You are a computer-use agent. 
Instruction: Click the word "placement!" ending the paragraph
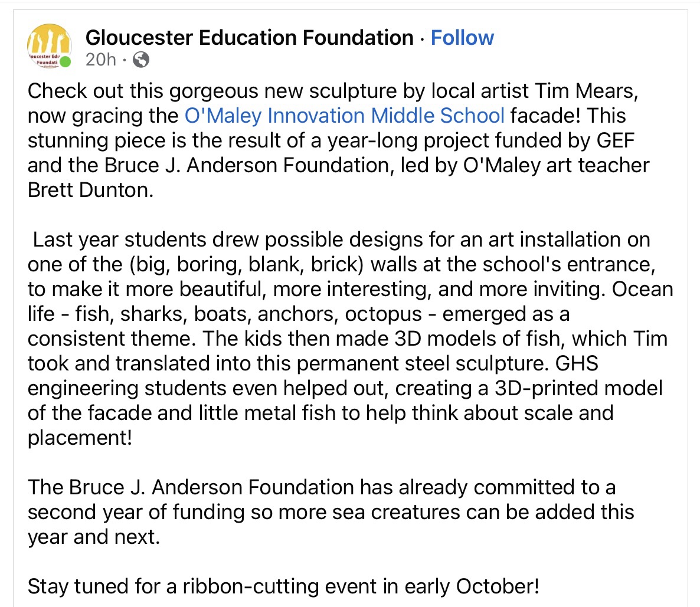pos(80,438)
